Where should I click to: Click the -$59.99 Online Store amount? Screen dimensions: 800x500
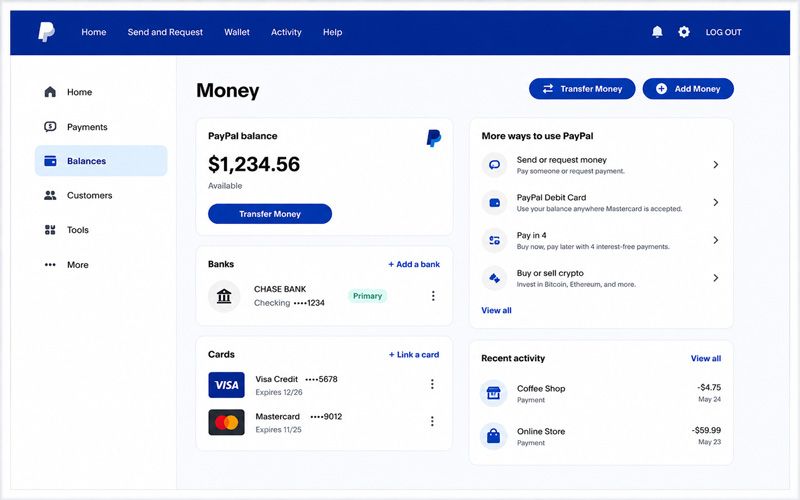[707, 430]
